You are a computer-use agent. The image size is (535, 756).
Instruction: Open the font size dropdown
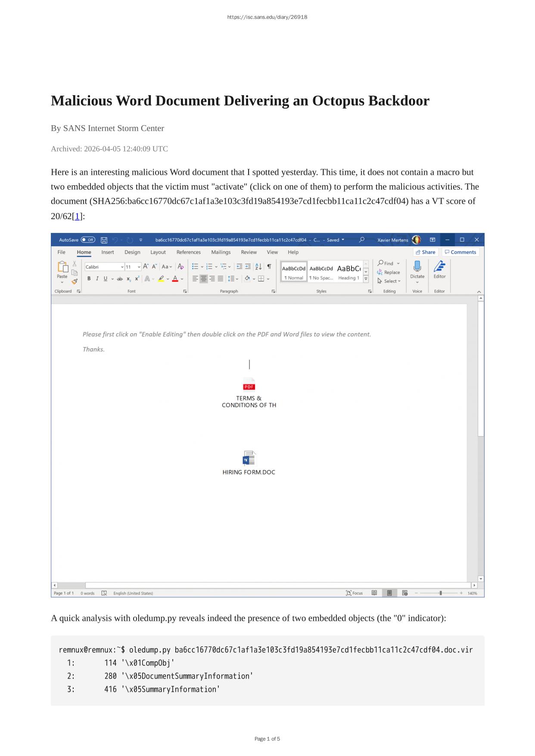pos(133,267)
